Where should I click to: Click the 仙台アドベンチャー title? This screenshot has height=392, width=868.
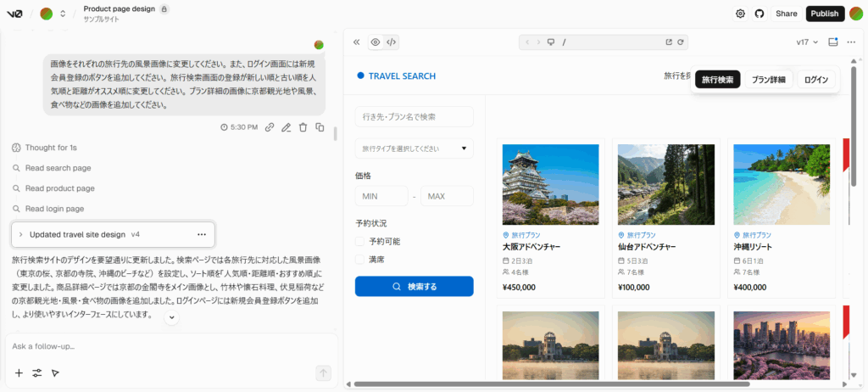tap(647, 247)
